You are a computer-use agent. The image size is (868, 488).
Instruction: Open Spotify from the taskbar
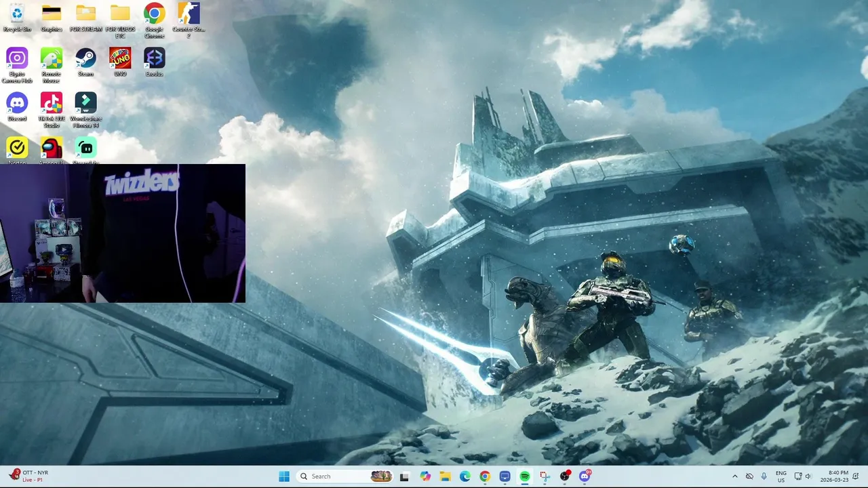point(525,476)
